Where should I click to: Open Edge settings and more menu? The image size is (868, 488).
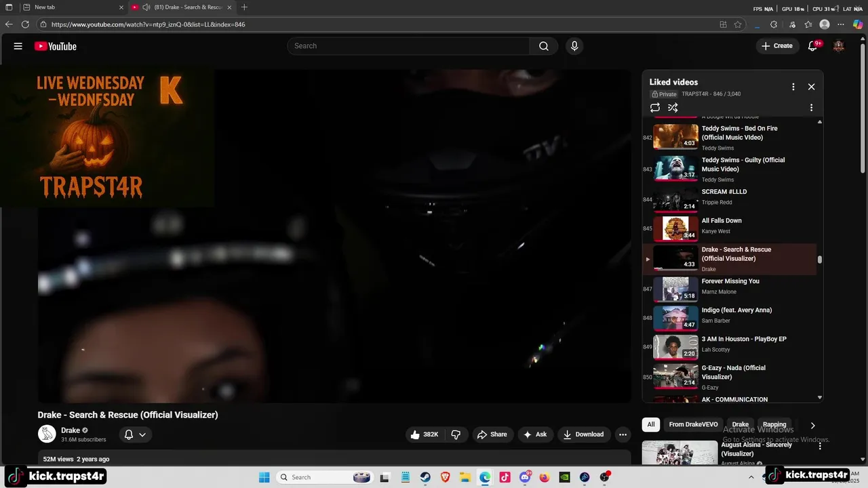pyautogui.click(x=842, y=24)
